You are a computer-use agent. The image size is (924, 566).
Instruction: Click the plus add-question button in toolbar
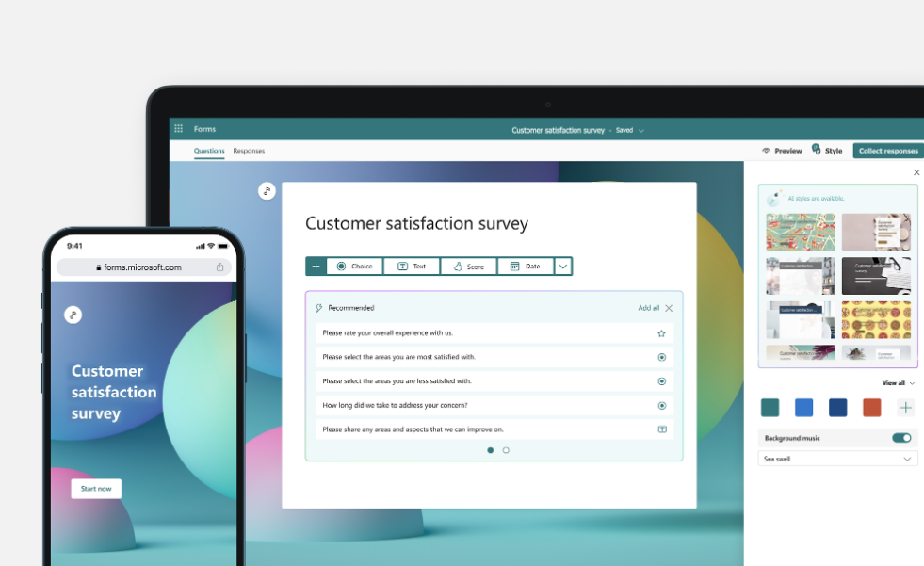316,267
